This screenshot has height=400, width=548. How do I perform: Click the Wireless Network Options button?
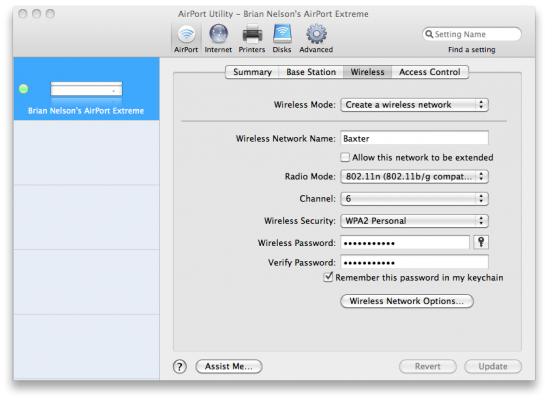pos(407,301)
